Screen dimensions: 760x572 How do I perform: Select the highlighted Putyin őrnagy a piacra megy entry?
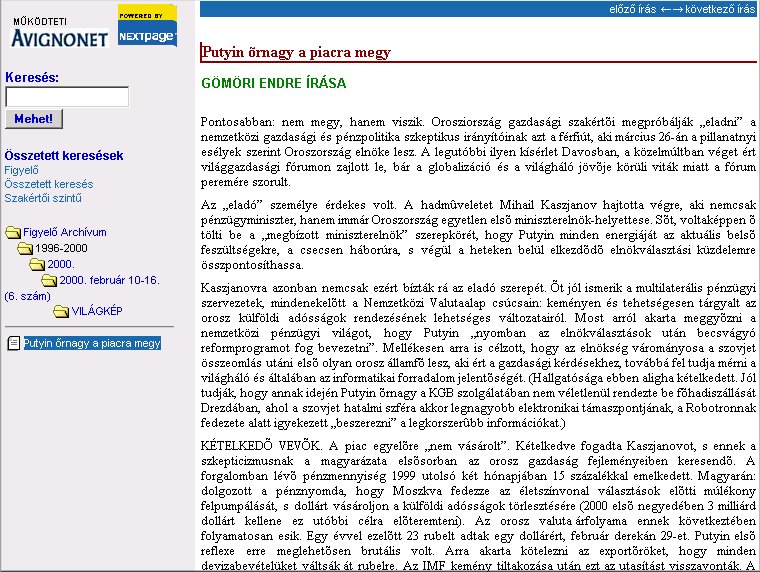pyautogui.click(x=92, y=343)
